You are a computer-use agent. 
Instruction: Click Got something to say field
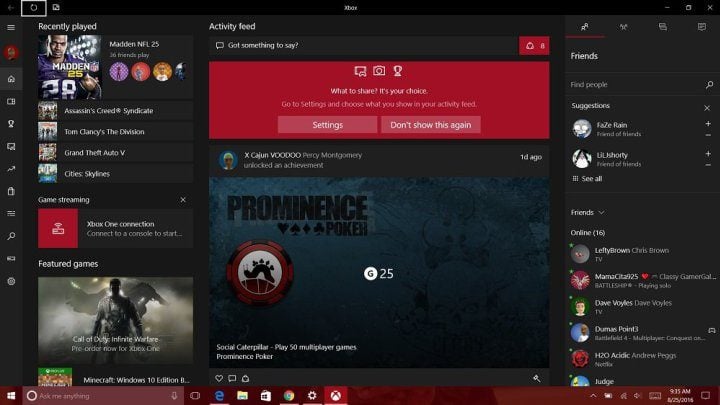click(x=363, y=45)
